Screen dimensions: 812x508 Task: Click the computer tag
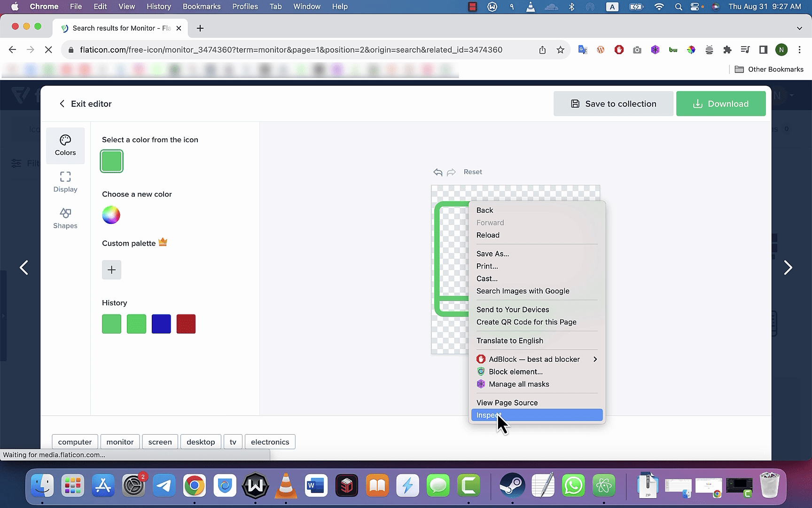75,442
